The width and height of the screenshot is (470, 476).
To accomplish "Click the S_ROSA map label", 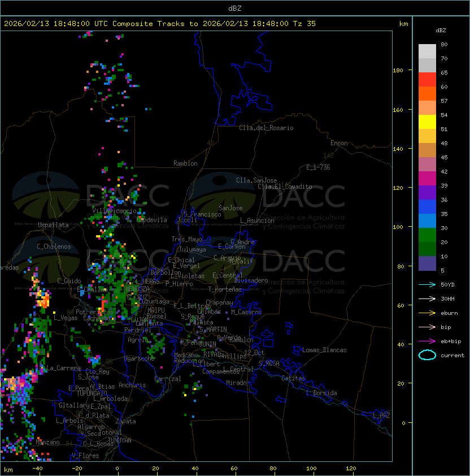I will [269, 364].
